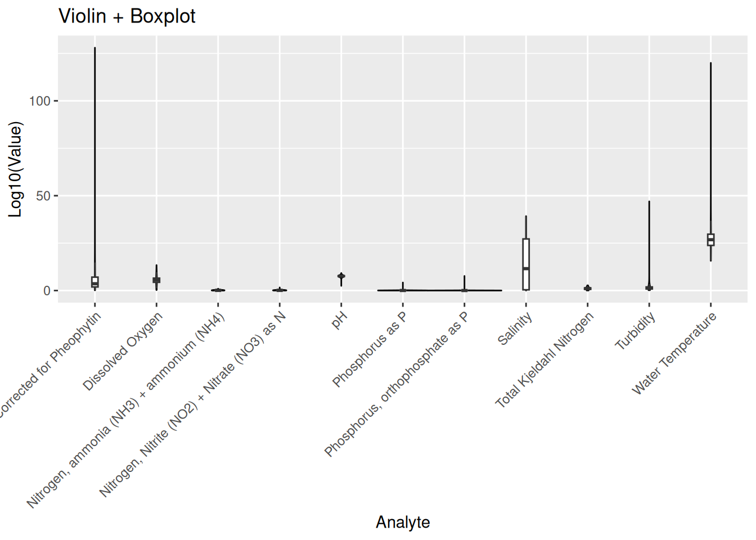Click the Pheophytin boxplot box
756x540 pixels.
coord(95,282)
